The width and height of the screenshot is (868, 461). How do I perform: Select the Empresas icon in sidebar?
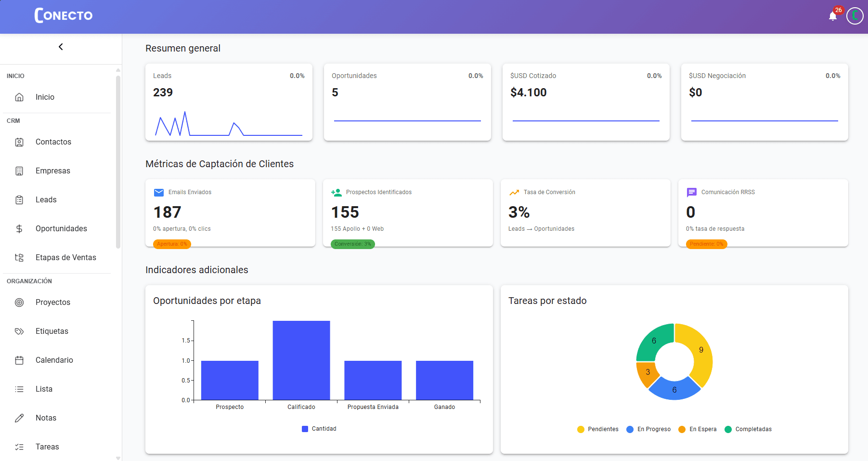tap(19, 171)
